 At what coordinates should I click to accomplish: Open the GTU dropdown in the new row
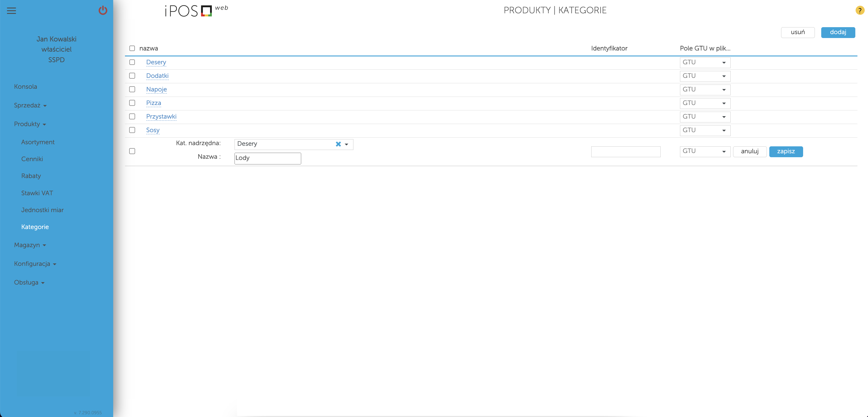705,151
